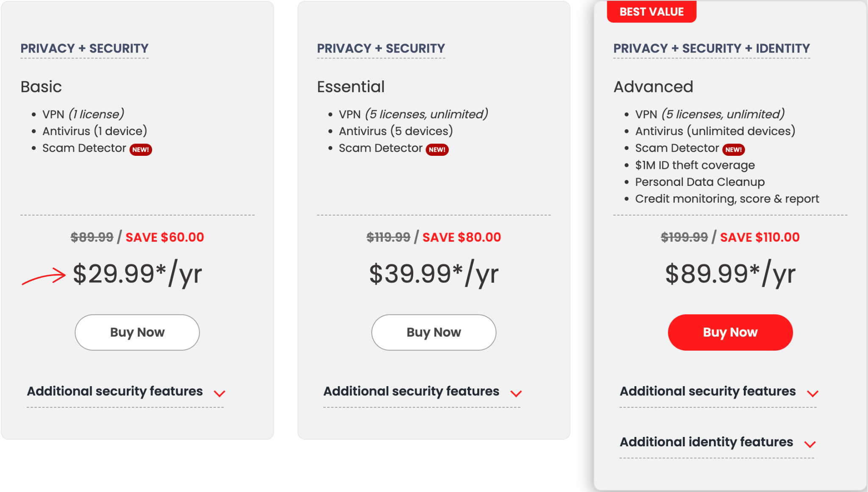
Task: Click Buy Now on the Essential plan
Action: [x=433, y=332]
